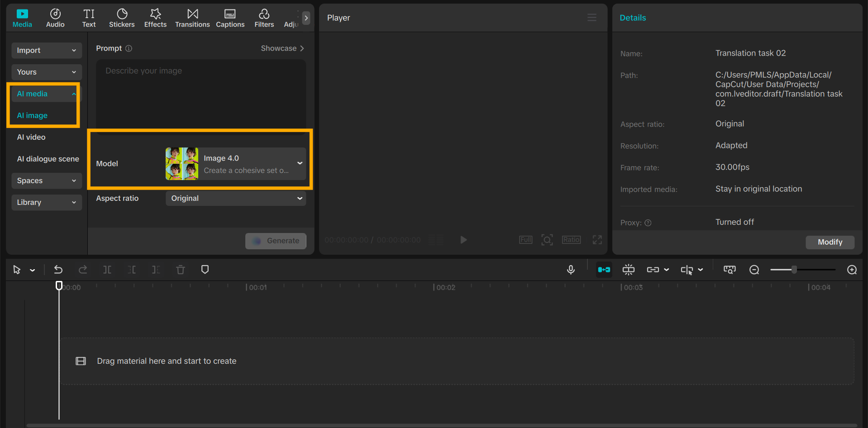Expand the Import dropdown
This screenshot has width=868, height=428.
click(47, 50)
